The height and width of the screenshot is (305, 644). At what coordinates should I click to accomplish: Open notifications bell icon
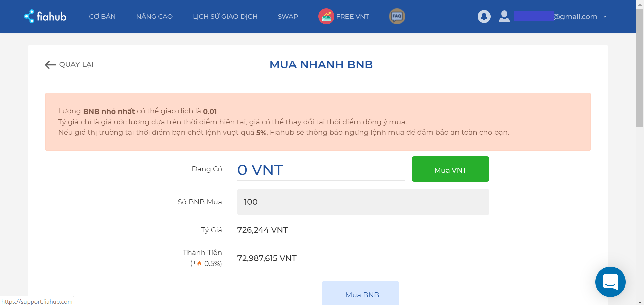tap(484, 16)
